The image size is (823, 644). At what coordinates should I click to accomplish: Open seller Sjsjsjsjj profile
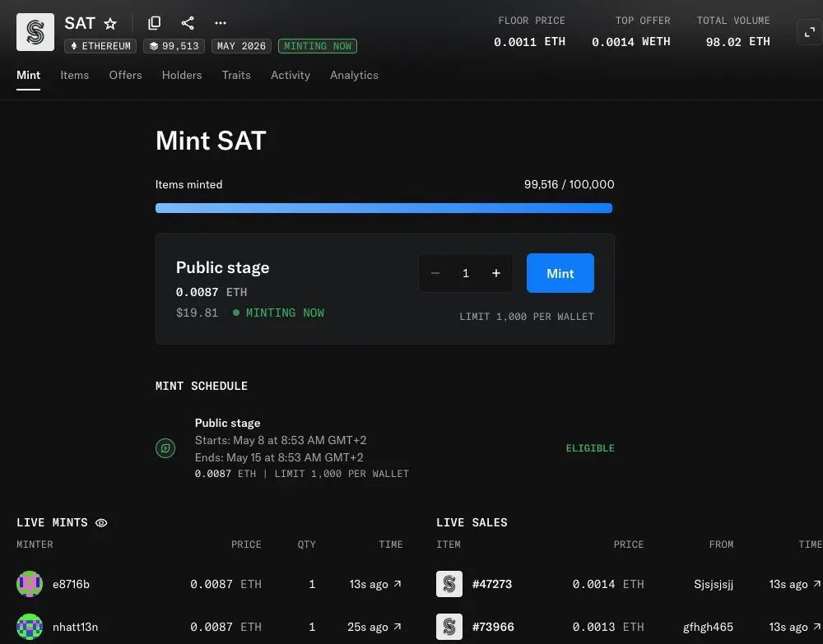coord(714,584)
